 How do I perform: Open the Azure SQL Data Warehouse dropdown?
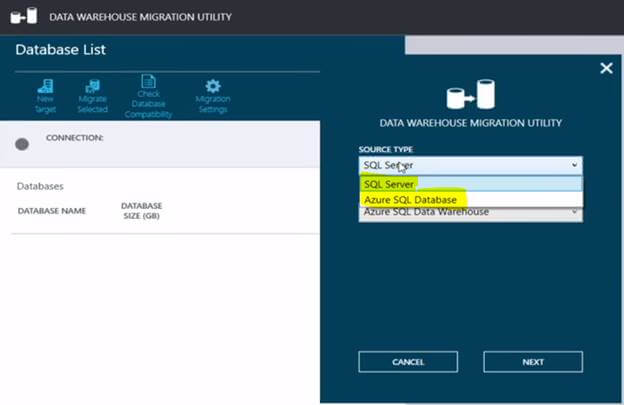point(470,213)
